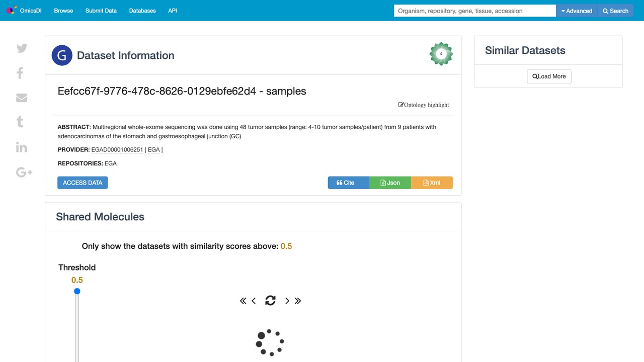
Task: Share on Tumblr sidebar icon
Action: (20, 122)
